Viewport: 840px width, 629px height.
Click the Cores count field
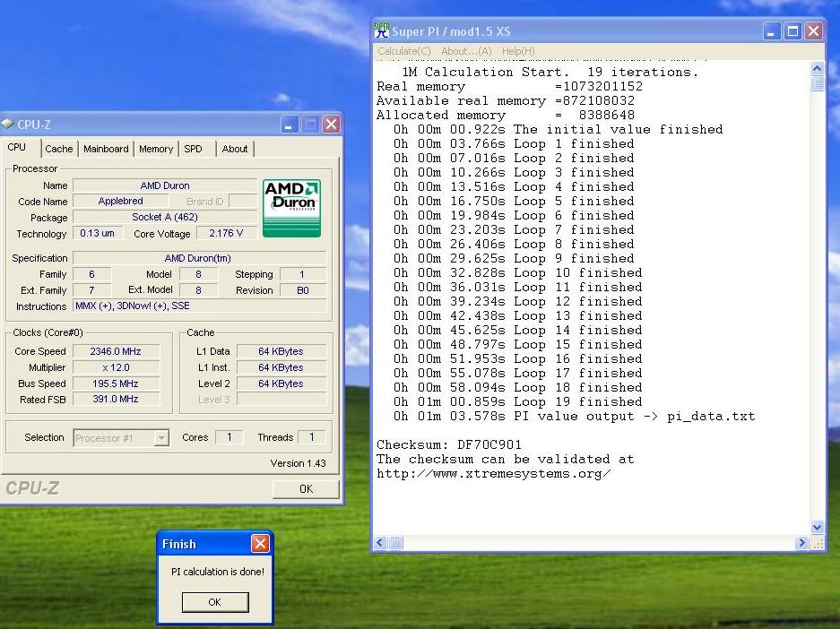(x=229, y=437)
